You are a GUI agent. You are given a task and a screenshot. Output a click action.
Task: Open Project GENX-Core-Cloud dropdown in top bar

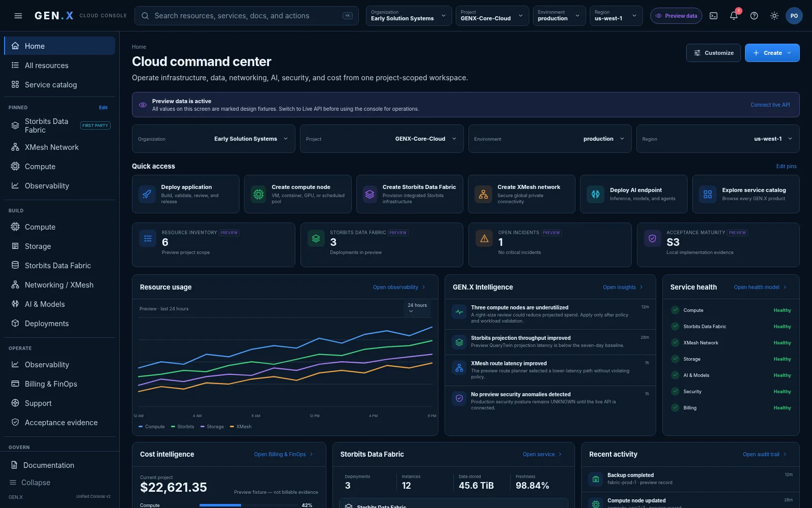(492, 16)
